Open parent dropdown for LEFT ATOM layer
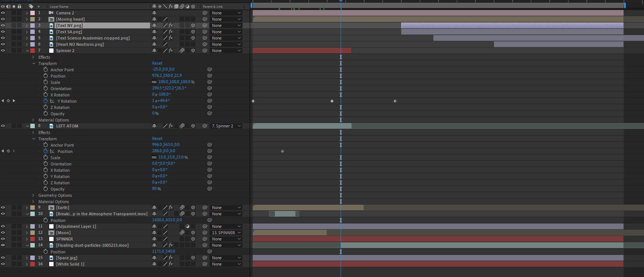This screenshot has height=277, width=644. [x=226, y=126]
